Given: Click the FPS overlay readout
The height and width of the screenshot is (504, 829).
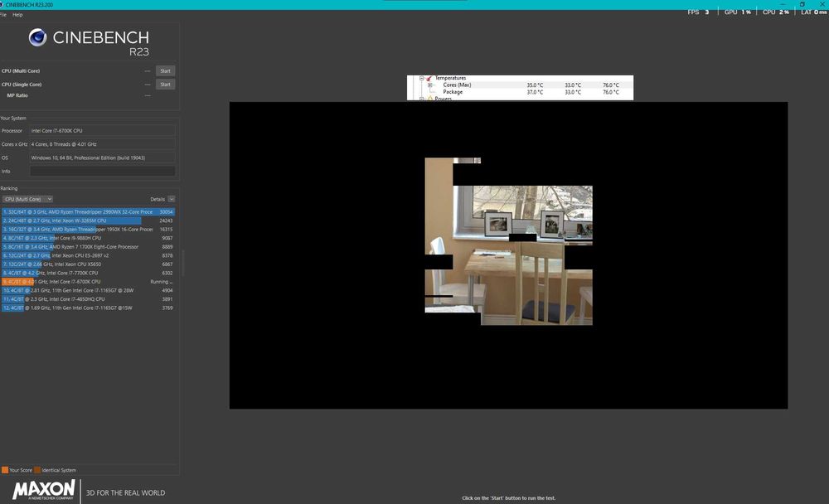Looking at the screenshot, I should (698, 12).
